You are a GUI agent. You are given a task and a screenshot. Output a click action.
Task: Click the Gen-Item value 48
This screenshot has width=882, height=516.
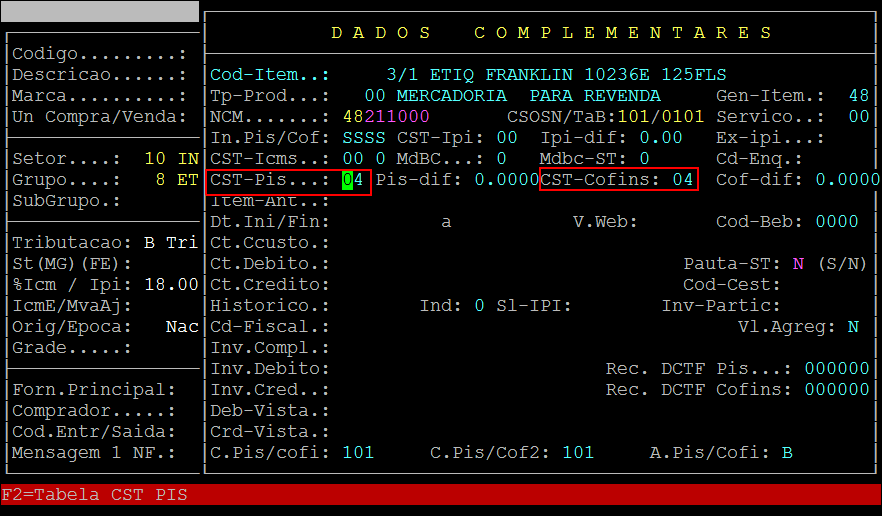pyautogui.click(x=858, y=96)
